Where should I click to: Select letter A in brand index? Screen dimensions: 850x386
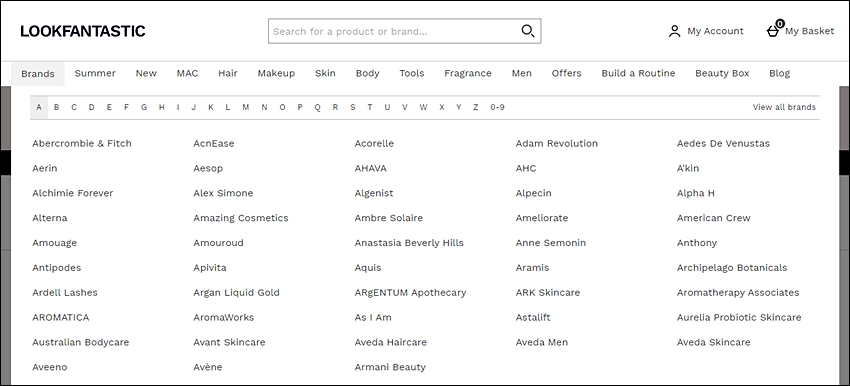coord(38,107)
